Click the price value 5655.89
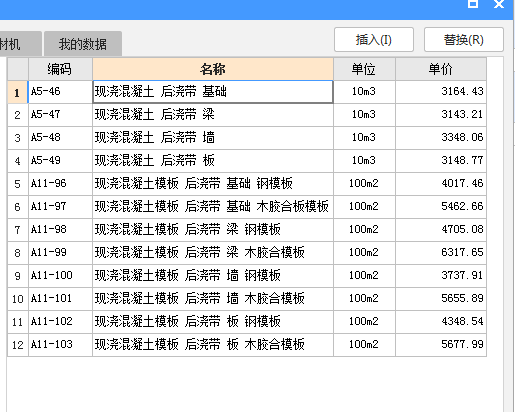This screenshot has height=412, width=515. tap(462, 298)
